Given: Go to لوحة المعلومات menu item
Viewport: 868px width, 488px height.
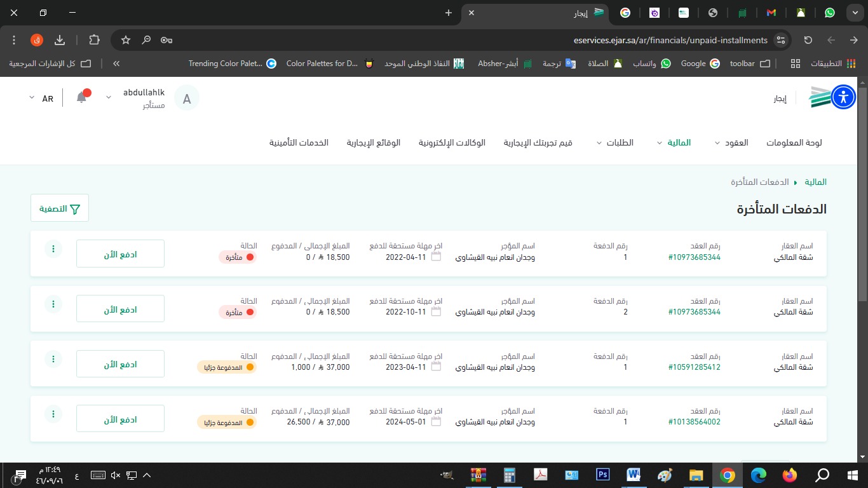Looking at the screenshot, I should coord(794,143).
